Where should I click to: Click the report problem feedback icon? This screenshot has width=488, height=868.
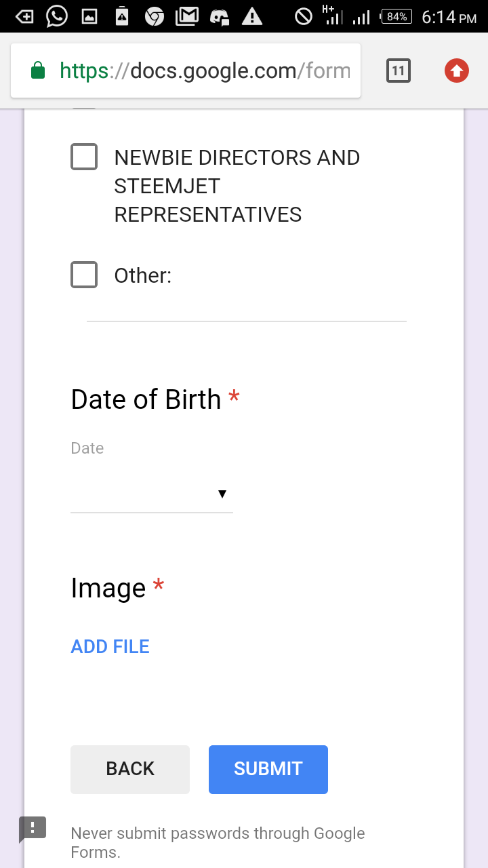tap(33, 829)
